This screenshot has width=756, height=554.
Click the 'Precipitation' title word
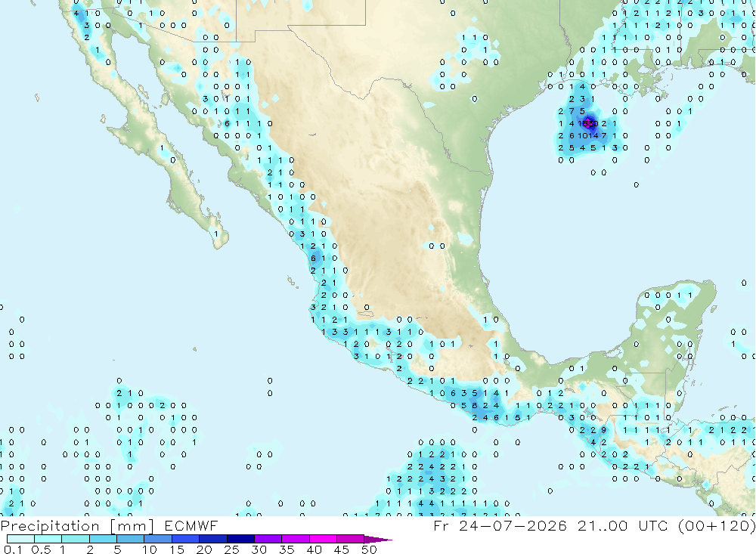click(50, 526)
